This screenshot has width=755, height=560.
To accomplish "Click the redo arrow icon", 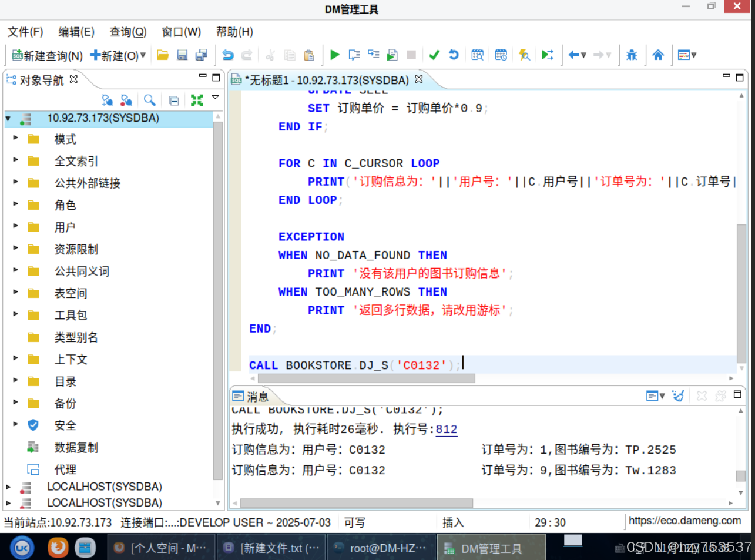I will (247, 55).
